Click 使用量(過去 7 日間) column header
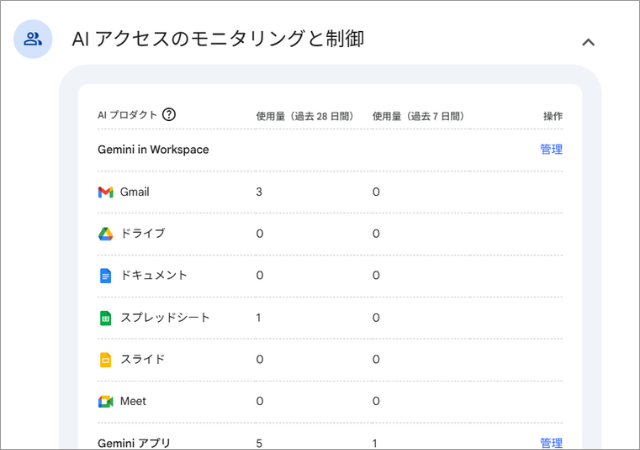The image size is (640, 450). click(x=418, y=116)
